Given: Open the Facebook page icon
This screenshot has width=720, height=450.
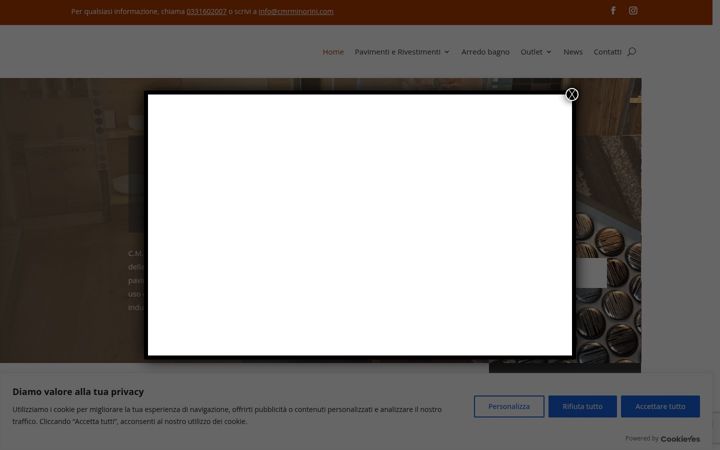Looking at the screenshot, I should click(613, 11).
